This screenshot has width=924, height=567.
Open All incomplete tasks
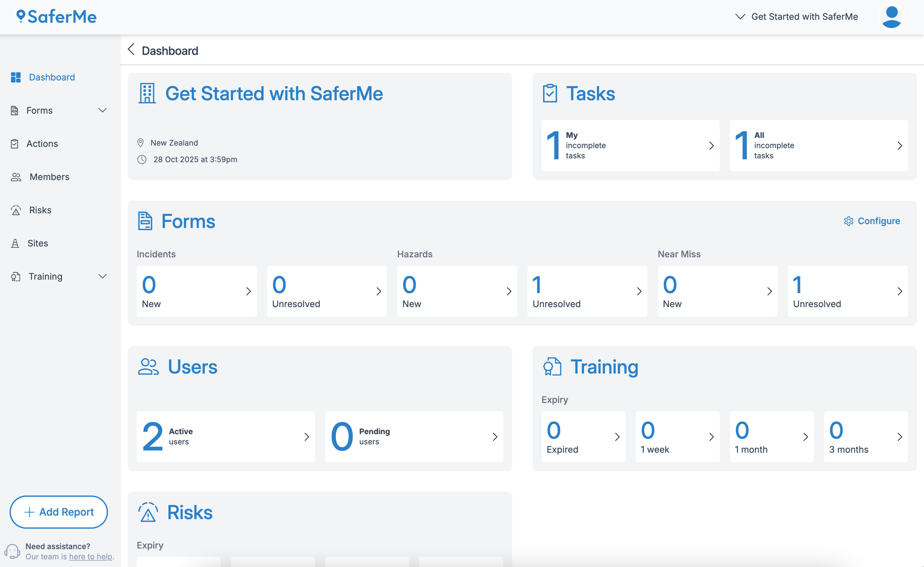[819, 146]
